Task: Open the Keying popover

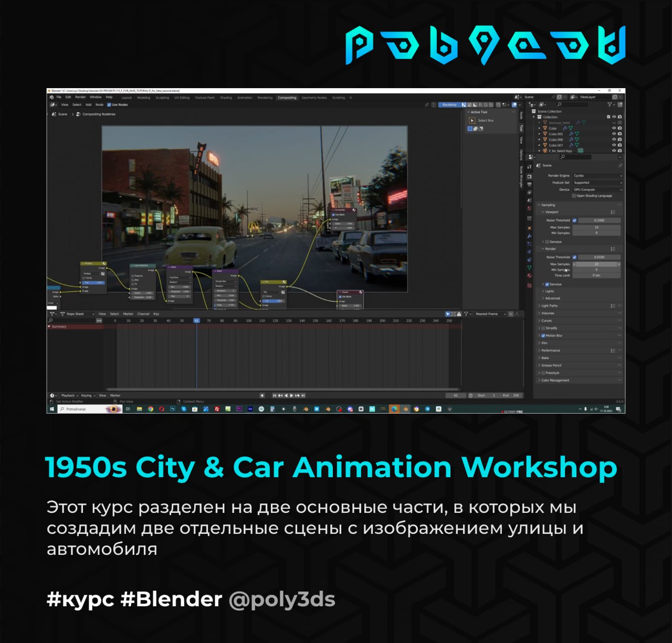Action: (x=88, y=395)
